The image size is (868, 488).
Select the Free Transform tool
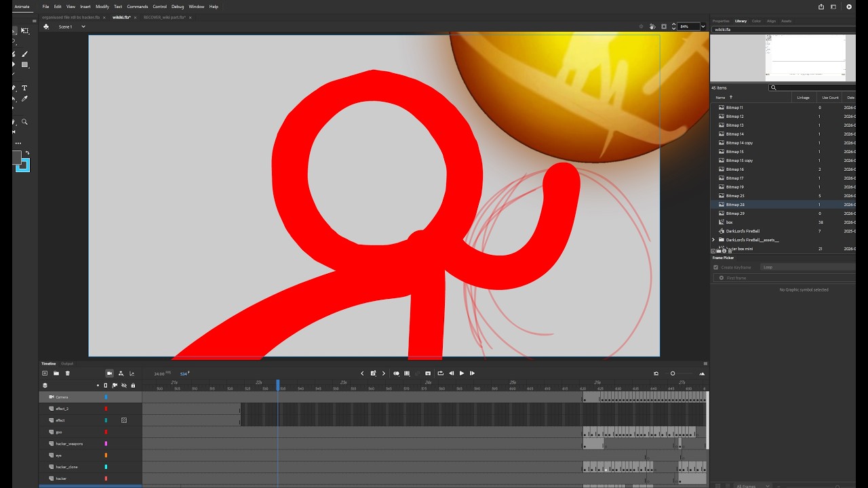coord(25,30)
